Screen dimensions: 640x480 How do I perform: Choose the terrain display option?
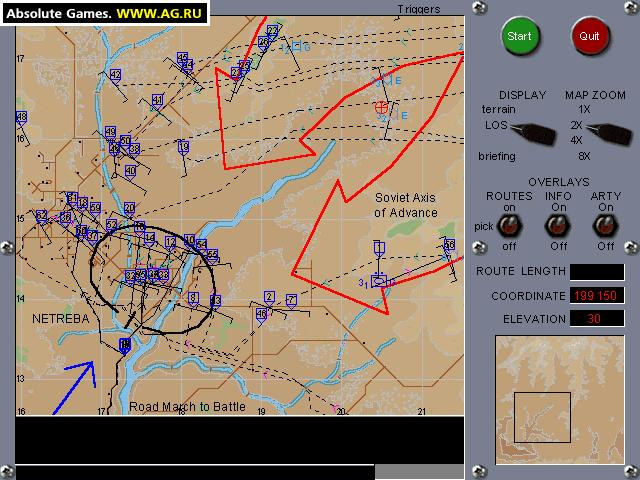click(498, 109)
